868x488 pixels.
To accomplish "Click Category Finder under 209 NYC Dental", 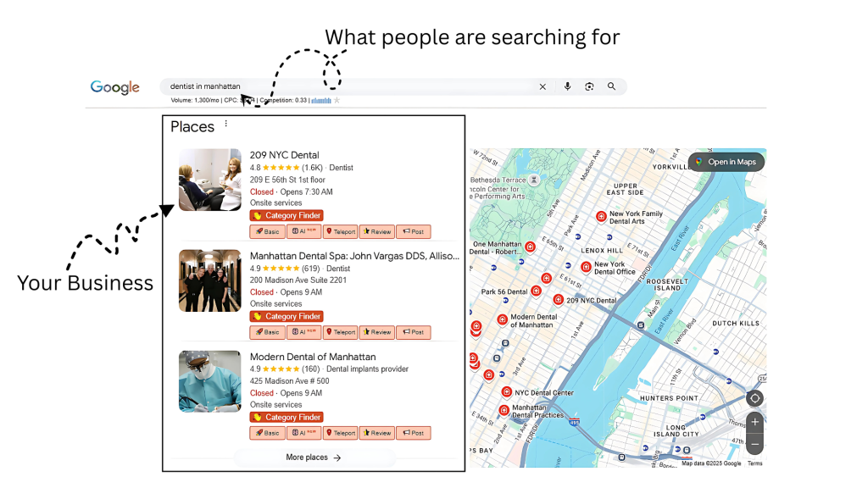I will pyautogui.click(x=287, y=215).
